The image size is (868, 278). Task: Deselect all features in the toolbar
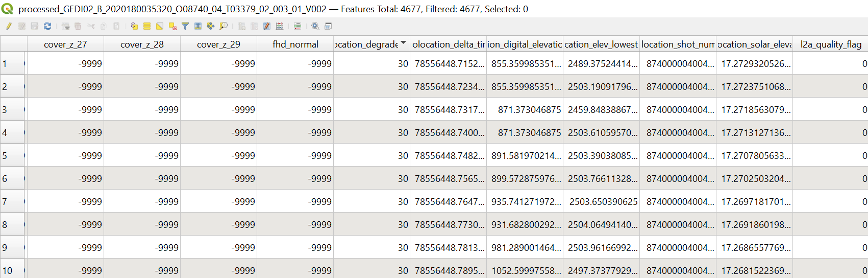(x=172, y=26)
